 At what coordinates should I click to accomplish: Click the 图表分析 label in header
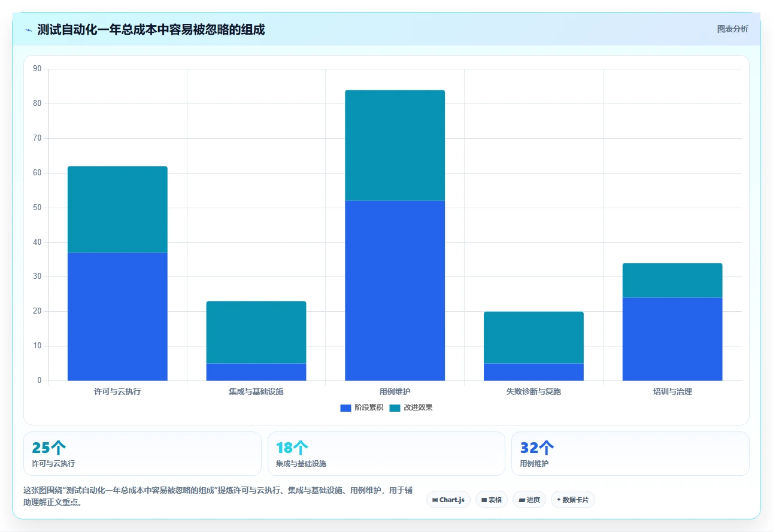[x=732, y=29]
